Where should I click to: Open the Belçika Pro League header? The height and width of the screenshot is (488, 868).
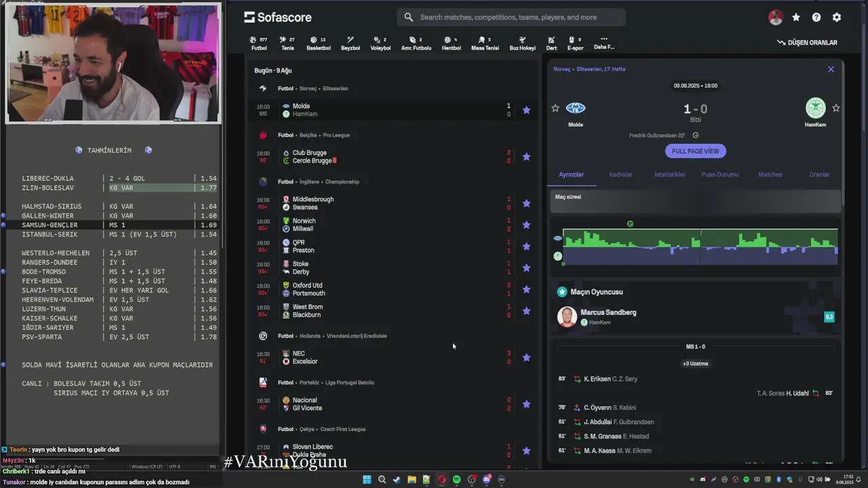313,135
